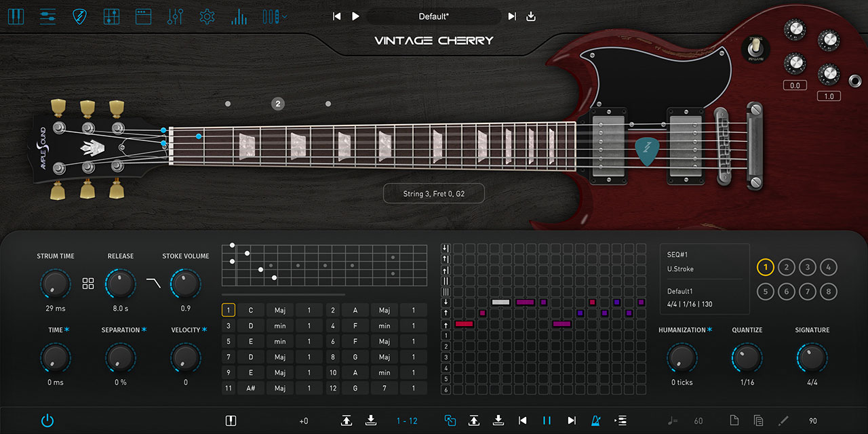
Task: Select sequence slot 2
Action: pos(786,267)
